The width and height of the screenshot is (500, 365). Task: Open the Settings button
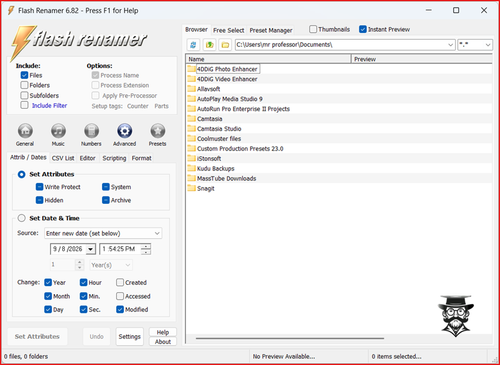coord(130,337)
